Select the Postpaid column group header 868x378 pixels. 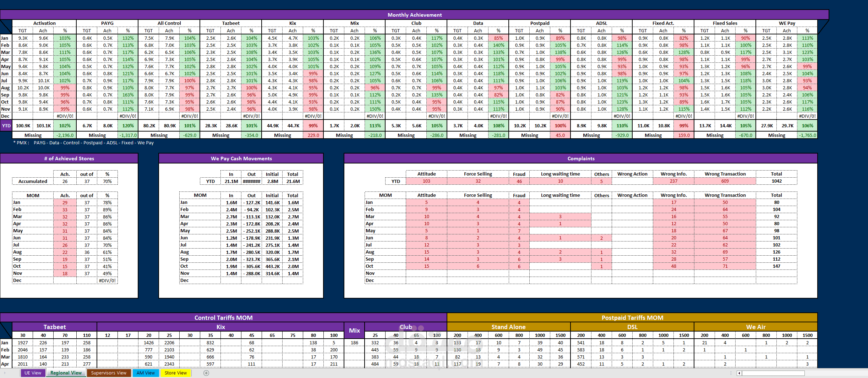coord(540,23)
